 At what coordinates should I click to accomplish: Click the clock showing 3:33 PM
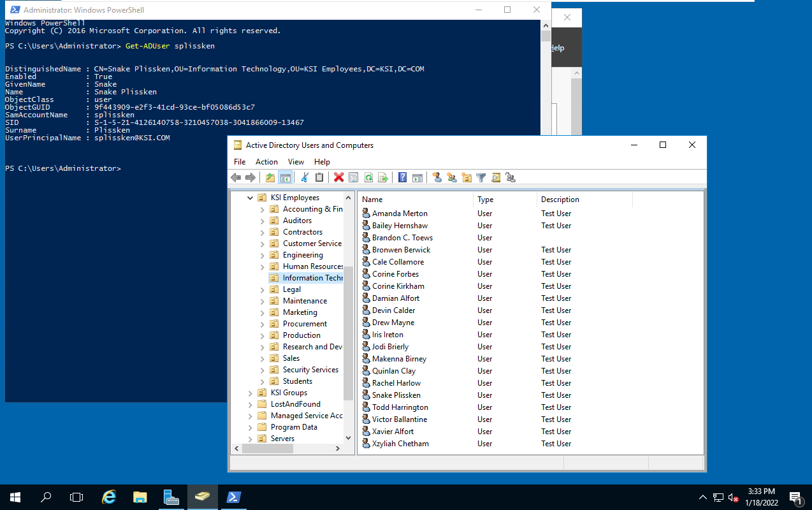762,492
